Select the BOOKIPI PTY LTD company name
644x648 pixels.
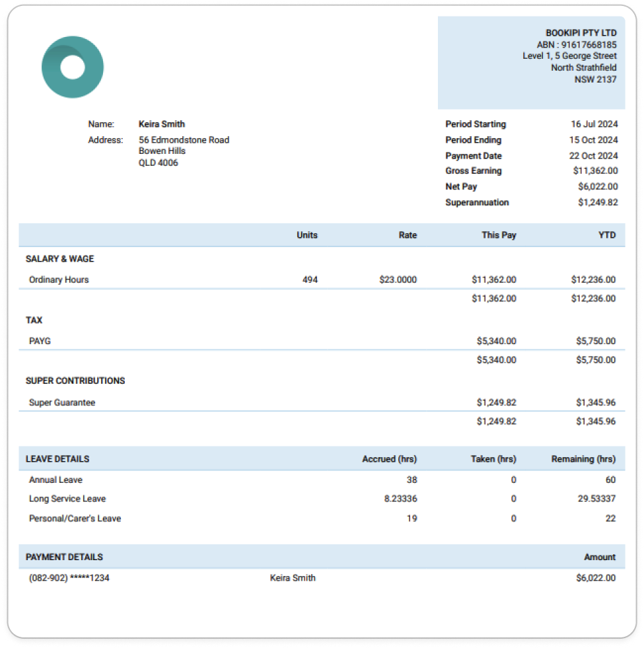click(581, 32)
